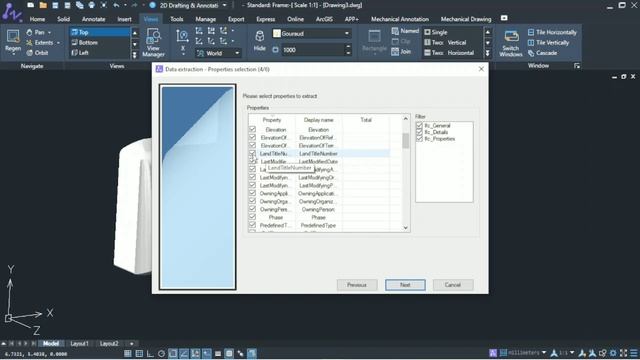The width and height of the screenshot is (640, 360).
Task: Click Tile Vertically
Action: point(548,42)
